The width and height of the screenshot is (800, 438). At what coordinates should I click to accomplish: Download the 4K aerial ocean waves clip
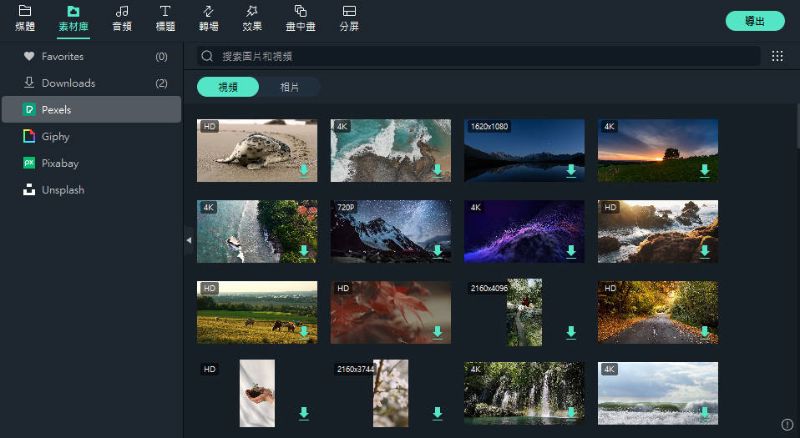(438, 171)
